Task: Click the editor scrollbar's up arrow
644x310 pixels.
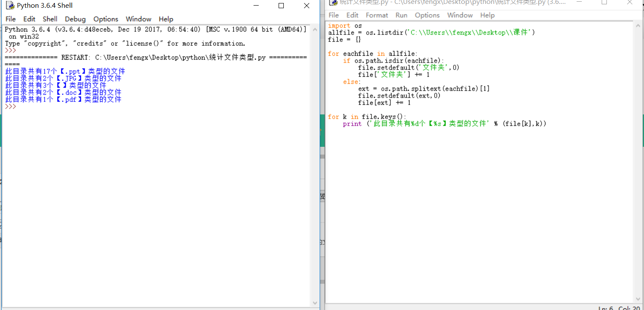Action: click(639, 26)
